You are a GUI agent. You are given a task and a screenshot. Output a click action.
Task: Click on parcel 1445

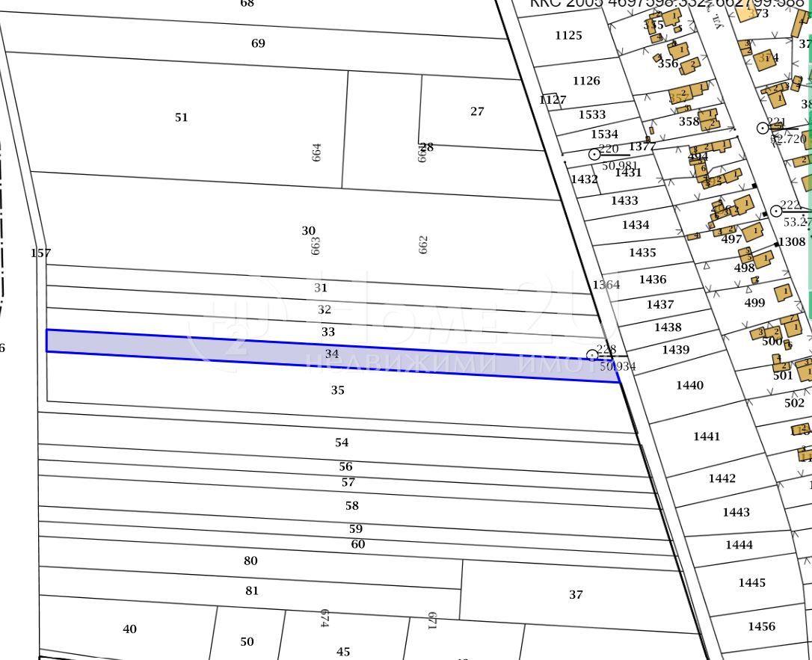click(x=751, y=583)
